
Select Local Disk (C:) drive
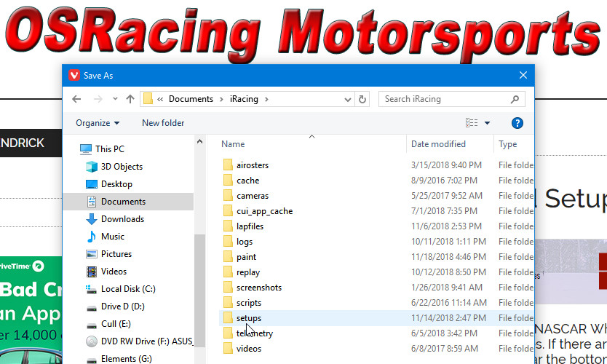click(128, 289)
